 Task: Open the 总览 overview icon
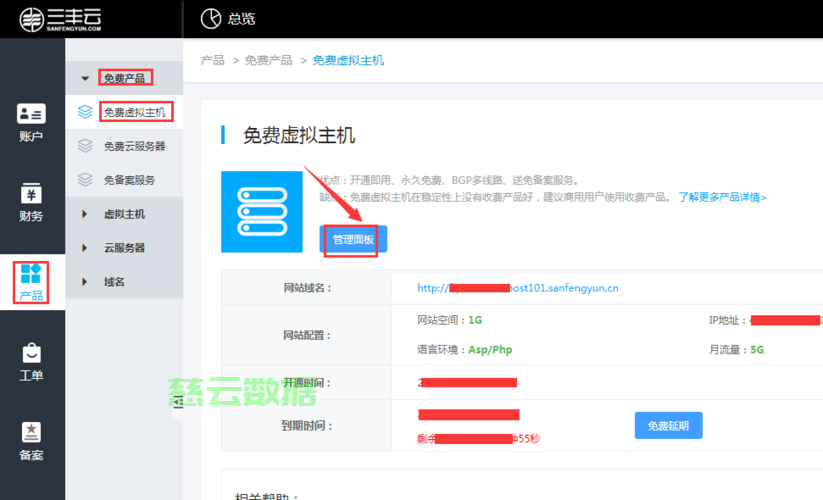pyautogui.click(x=210, y=19)
